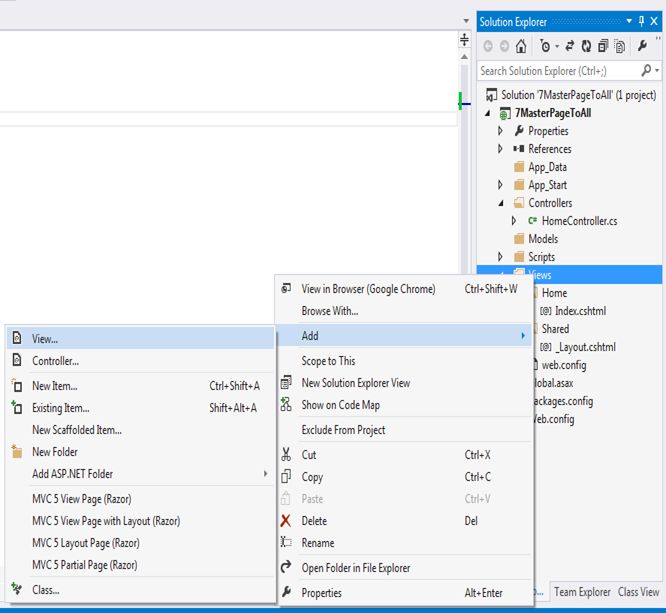Screen dimensions: 666x613
Task: Click the Collapse All icon
Action: [602, 46]
